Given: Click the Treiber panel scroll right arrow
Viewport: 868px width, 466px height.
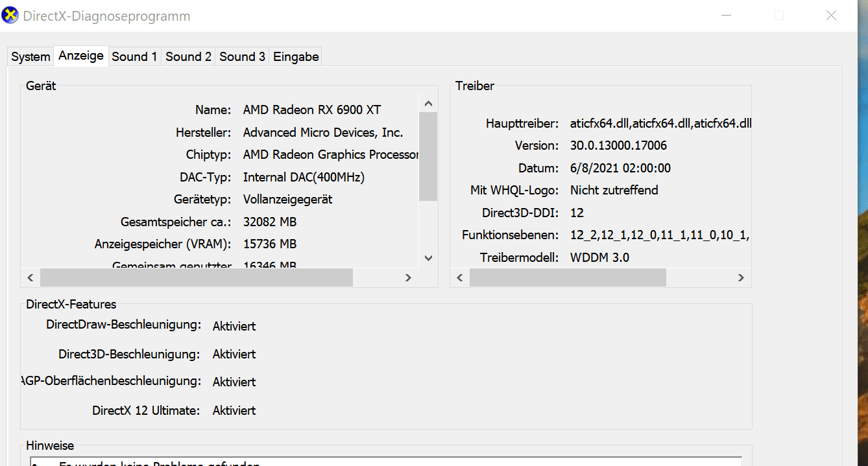Looking at the screenshot, I should (x=741, y=277).
